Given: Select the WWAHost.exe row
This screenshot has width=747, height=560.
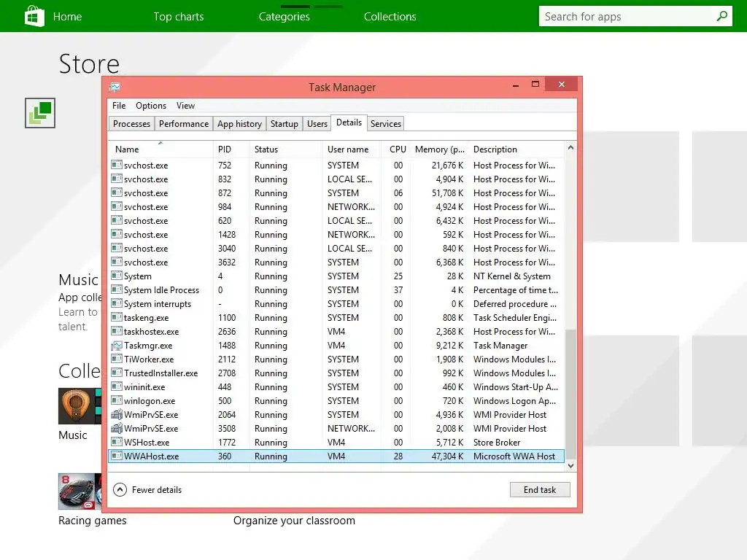Looking at the screenshot, I should 336,456.
